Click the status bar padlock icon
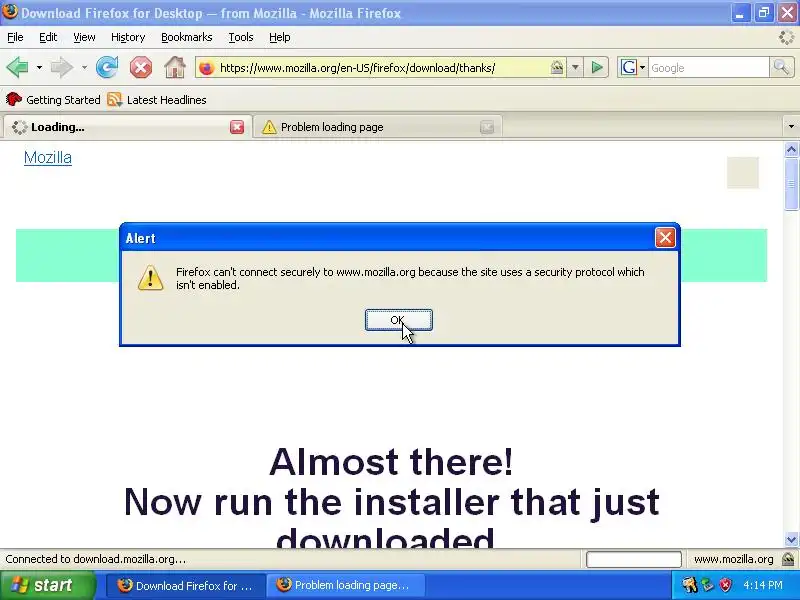Viewport: 800px width, 600px height. [x=788, y=559]
